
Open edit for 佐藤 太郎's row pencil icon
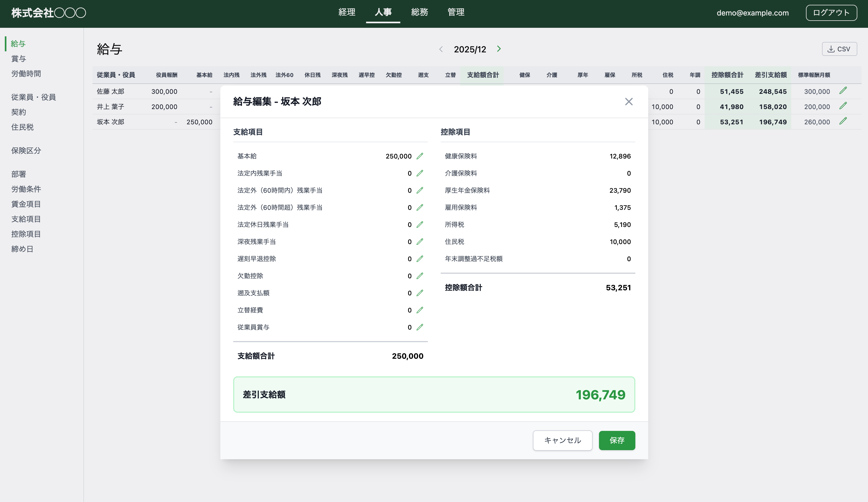[844, 91]
